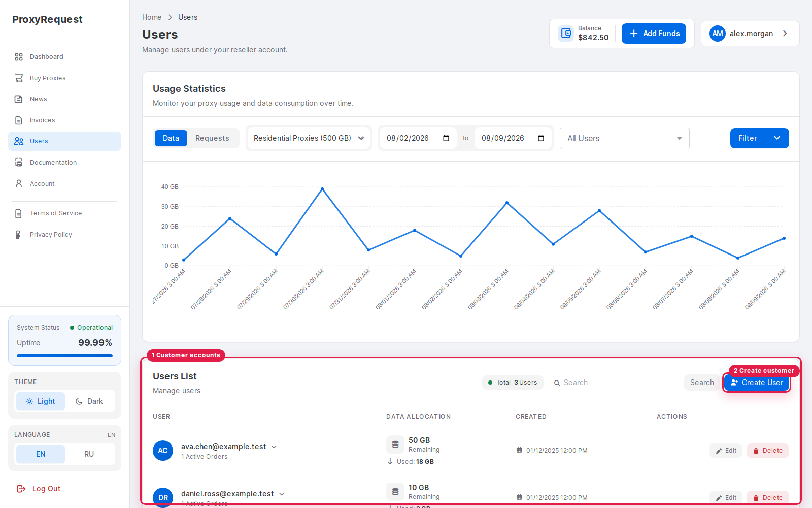Click the Terms of Service file icon
The width and height of the screenshot is (812, 508).
(19, 213)
